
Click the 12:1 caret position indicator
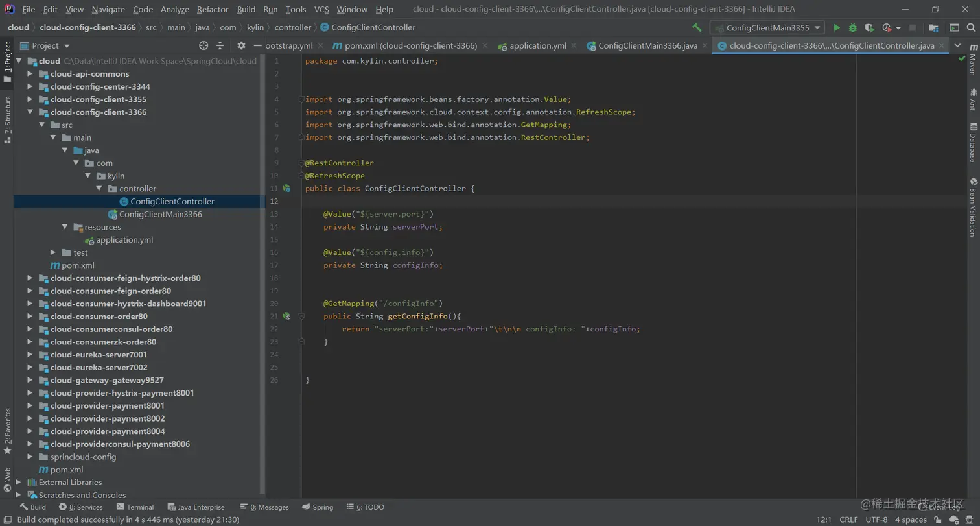(824, 520)
